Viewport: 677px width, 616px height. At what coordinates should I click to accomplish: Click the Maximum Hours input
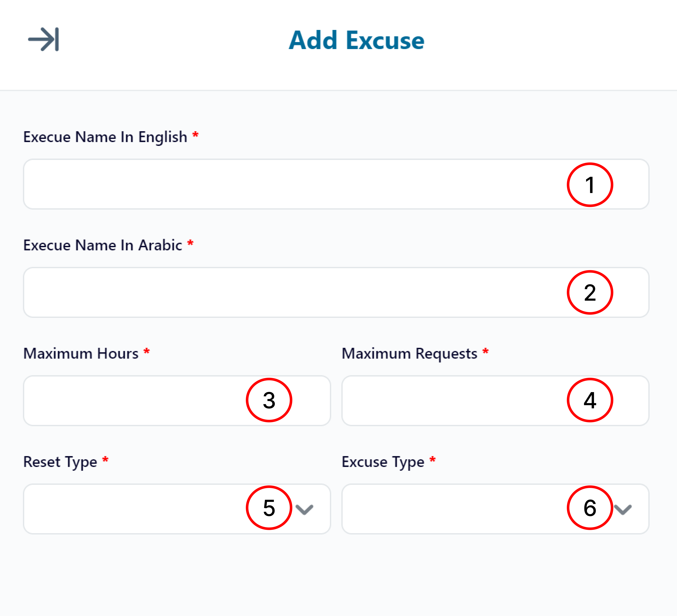tap(177, 401)
